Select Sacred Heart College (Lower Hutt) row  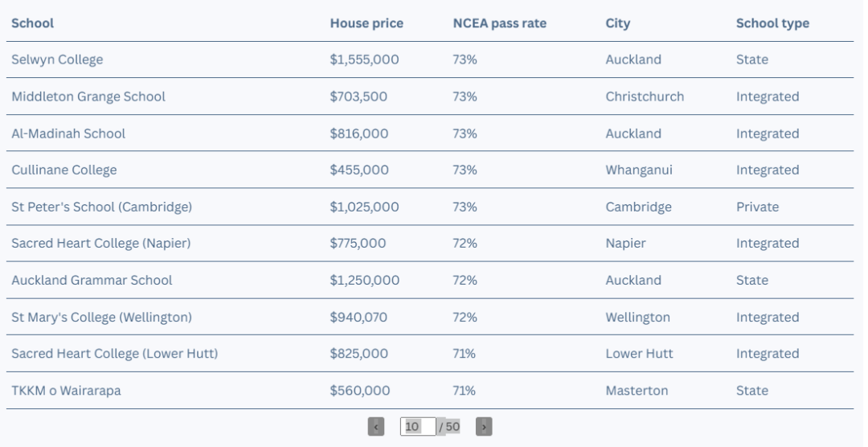click(x=430, y=354)
